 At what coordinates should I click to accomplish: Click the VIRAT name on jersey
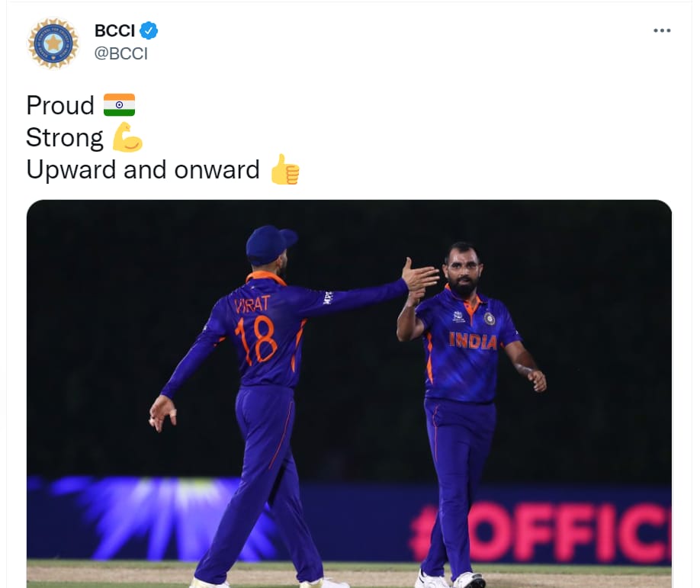point(252,304)
